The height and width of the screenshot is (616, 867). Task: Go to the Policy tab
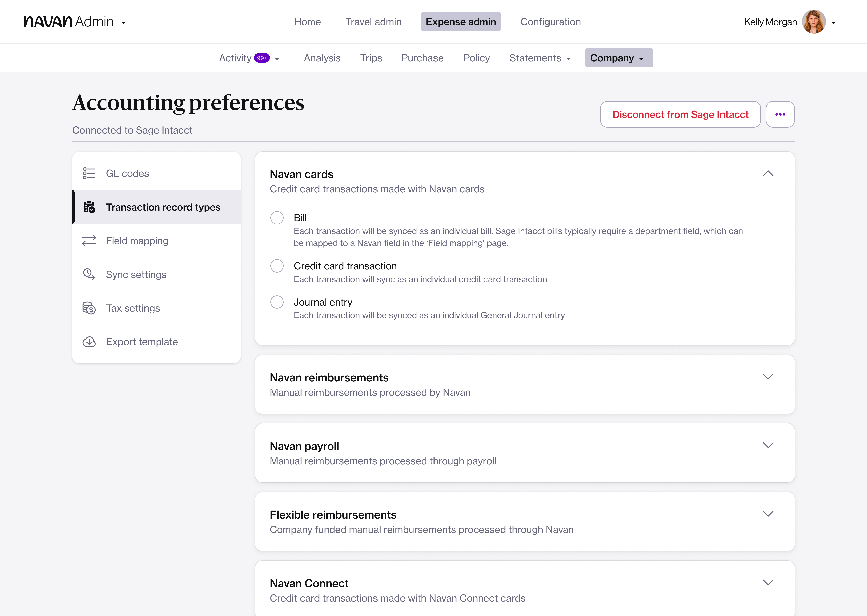tap(476, 58)
